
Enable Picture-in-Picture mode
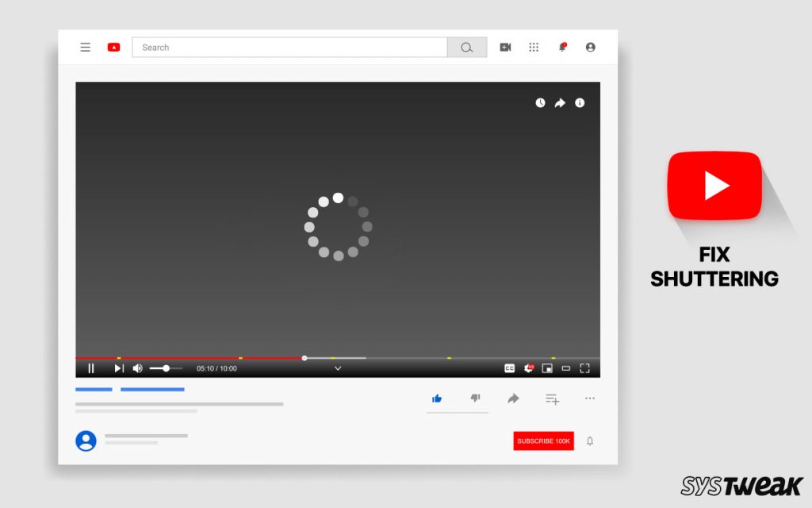[547, 368]
